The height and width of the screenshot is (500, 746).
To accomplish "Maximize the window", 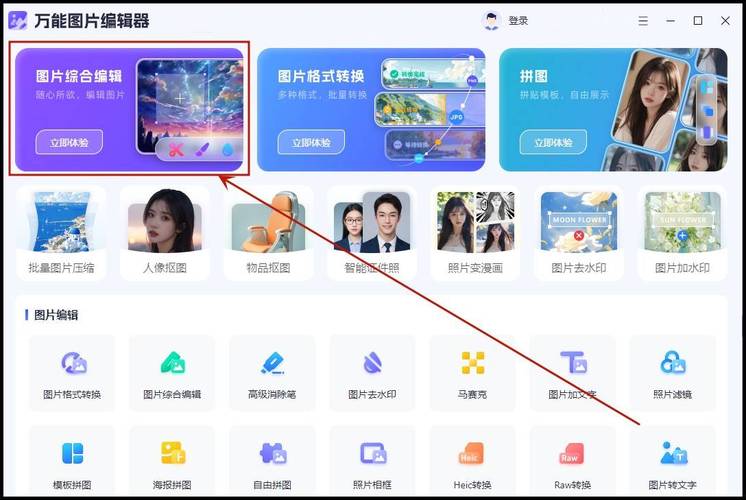I will (698, 20).
